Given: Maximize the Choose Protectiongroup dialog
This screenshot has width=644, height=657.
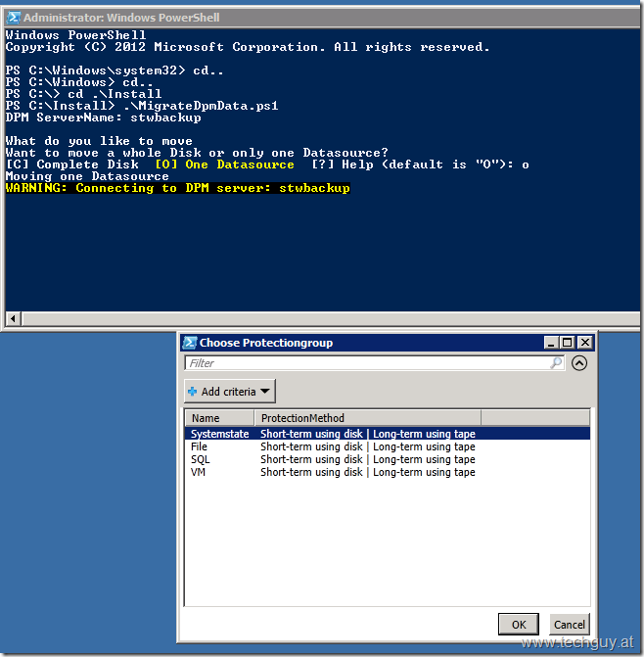Looking at the screenshot, I should pyautogui.click(x=568, y=343).
